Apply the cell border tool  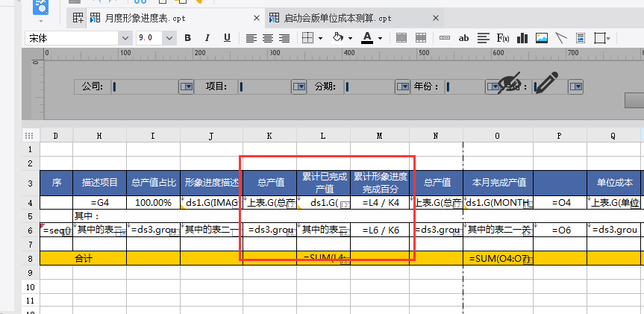(307, 38)
